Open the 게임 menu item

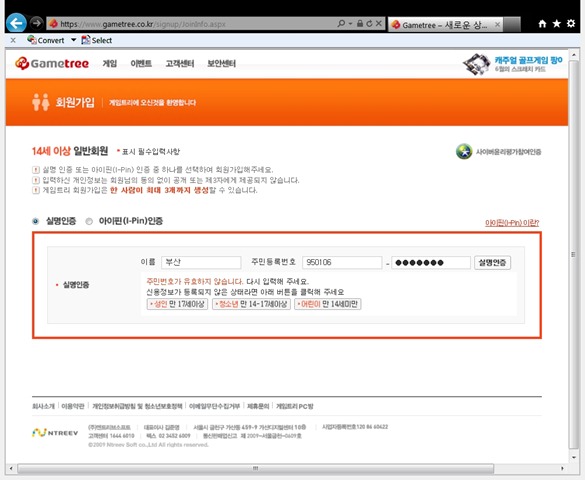(110, 63)
